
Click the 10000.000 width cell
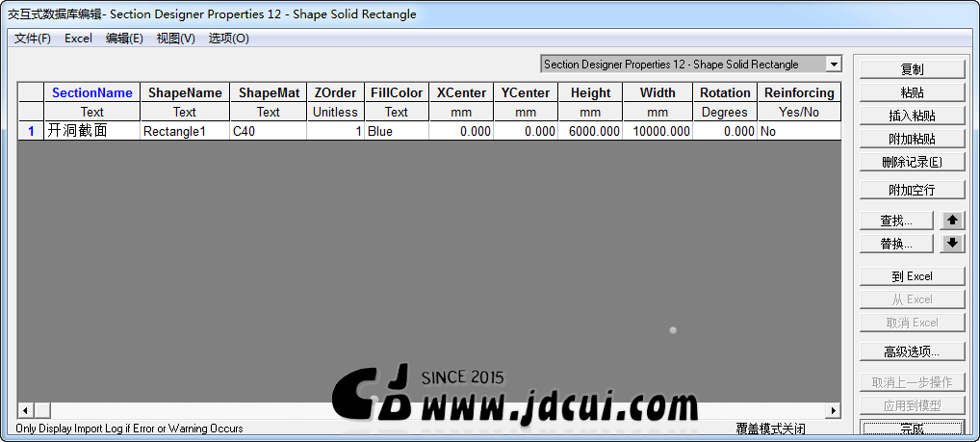coord(658,131)
